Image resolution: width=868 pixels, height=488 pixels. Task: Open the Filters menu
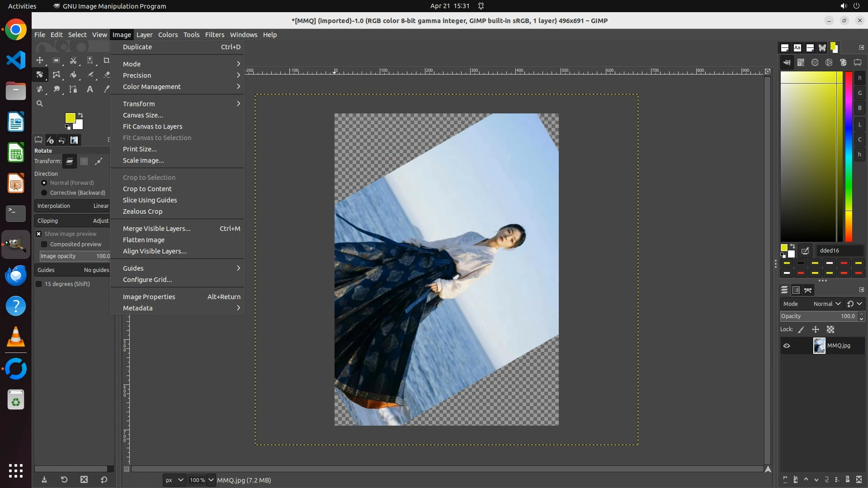click(214, 35)
